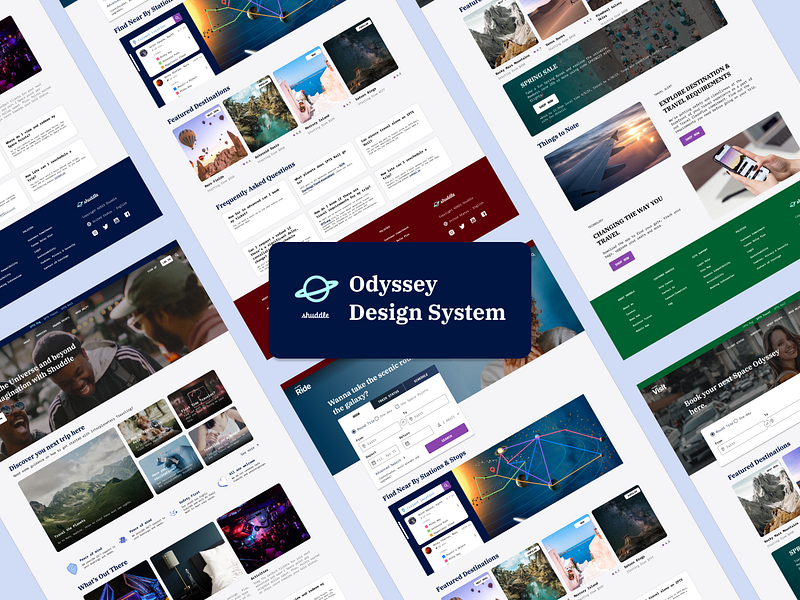
Task: Click the purple SEARCH button
Action: pyautogui.click(x=447, y=438)
